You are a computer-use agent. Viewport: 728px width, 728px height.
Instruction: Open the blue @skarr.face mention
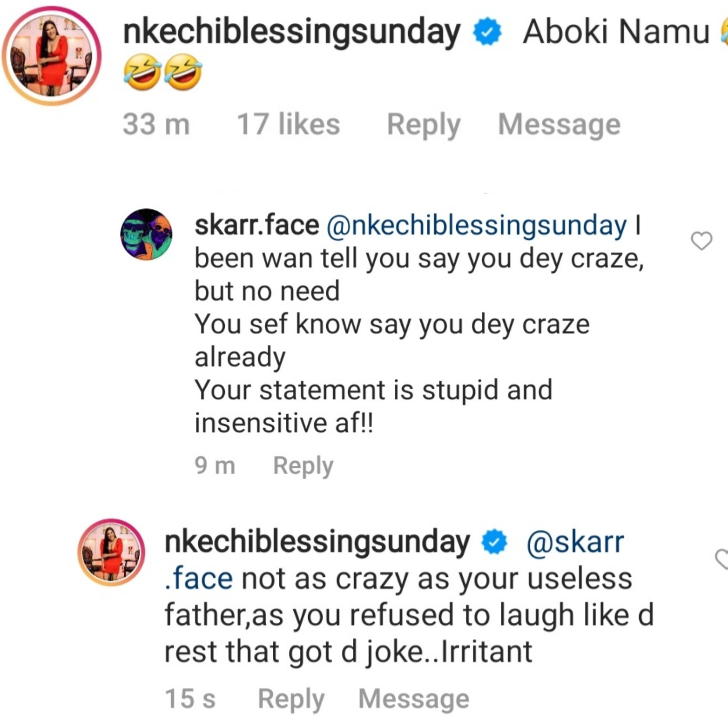click(x=575, y=543)
